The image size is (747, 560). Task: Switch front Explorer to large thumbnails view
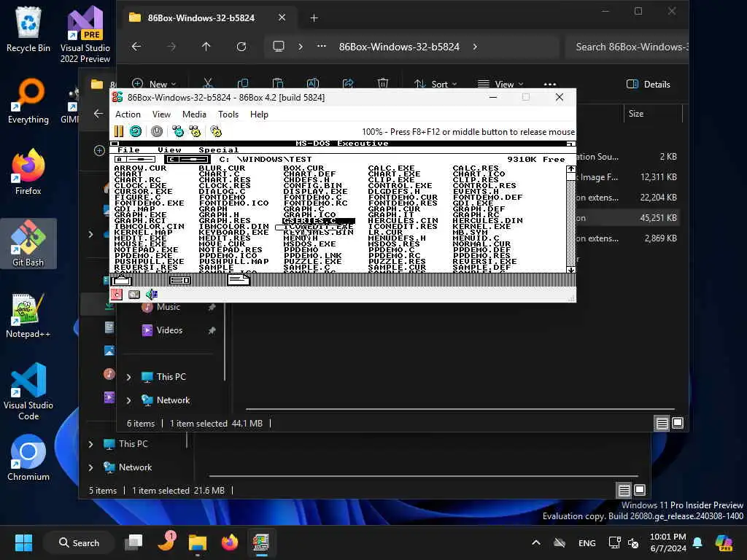click(678, 423)
